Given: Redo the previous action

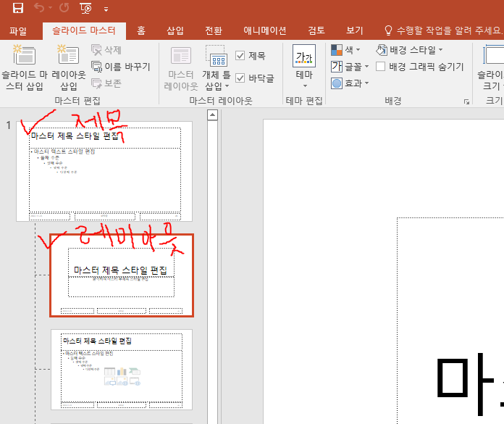Looking at the screenshot, I should [x=64, y=8].
